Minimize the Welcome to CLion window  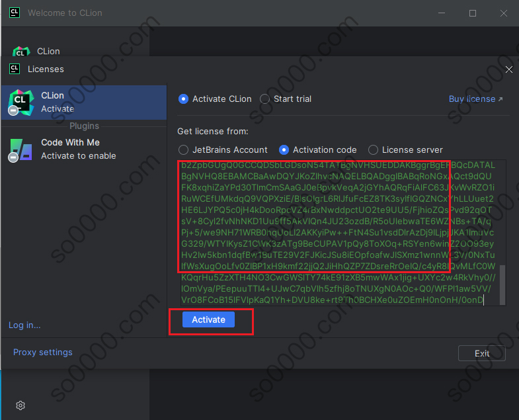(442, 13)
